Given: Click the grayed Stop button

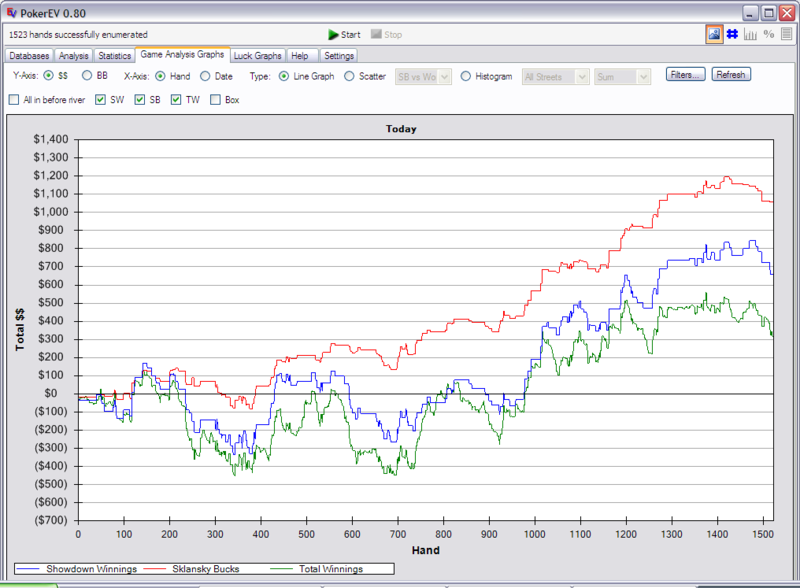Looking at the screenshot, I should tap(387, 34).
